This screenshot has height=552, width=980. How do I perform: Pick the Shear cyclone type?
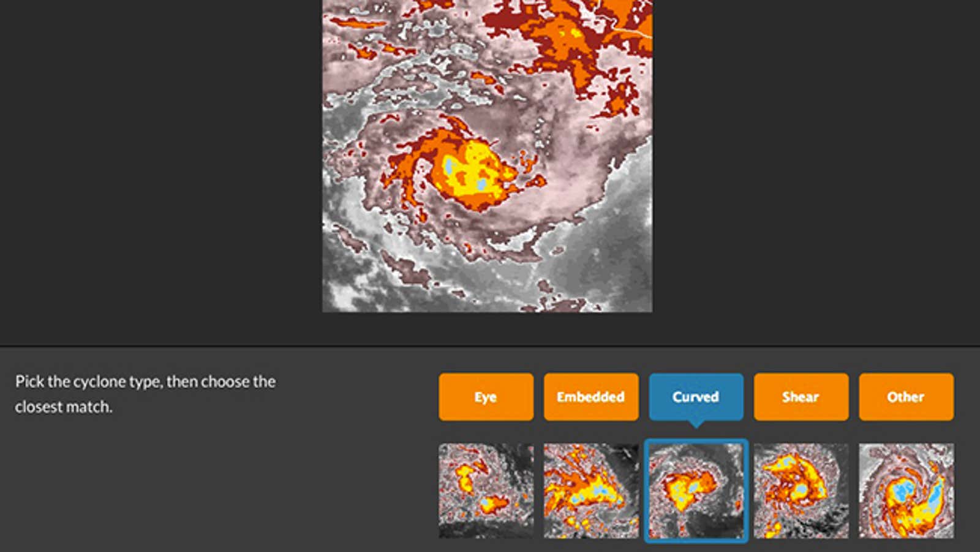pyautogui.click(x=801, y=397)
